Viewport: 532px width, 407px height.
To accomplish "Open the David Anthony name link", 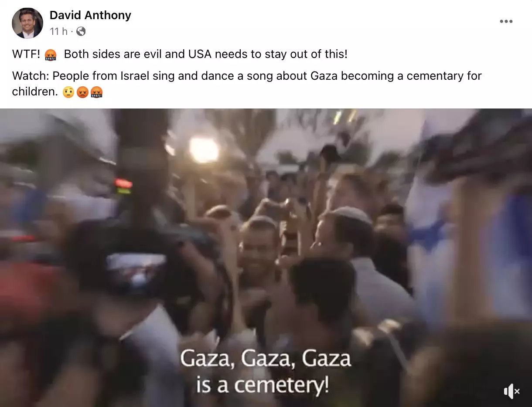I will 90,15.
